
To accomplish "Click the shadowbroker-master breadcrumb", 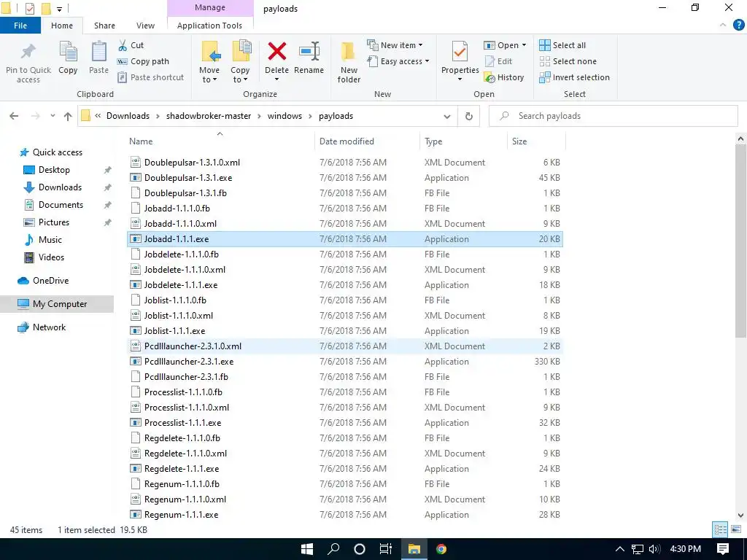I will [208, 116].
